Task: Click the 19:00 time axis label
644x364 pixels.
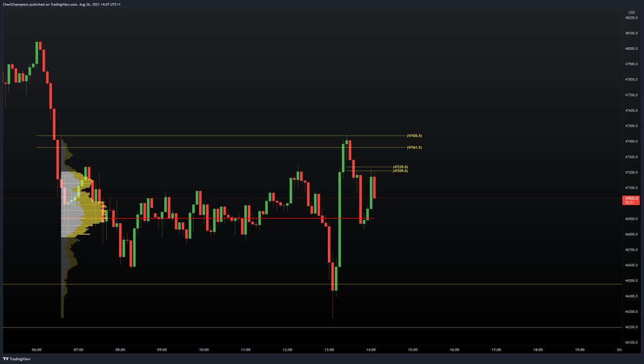Action: coord(580,350)
